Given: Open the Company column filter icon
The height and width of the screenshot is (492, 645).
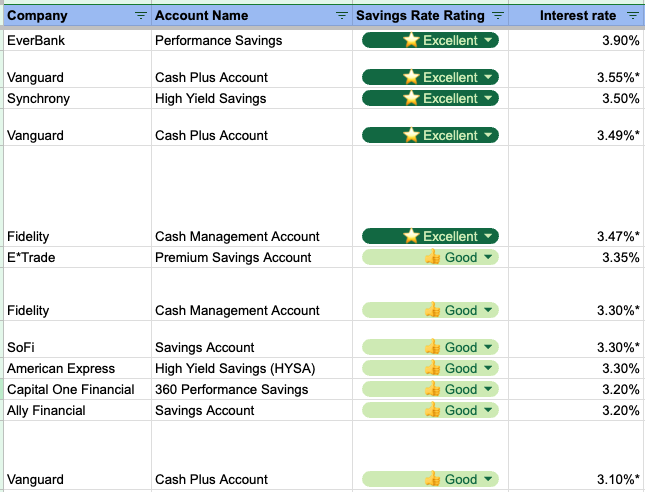Looking at the screenshot, I should [141, 16].
